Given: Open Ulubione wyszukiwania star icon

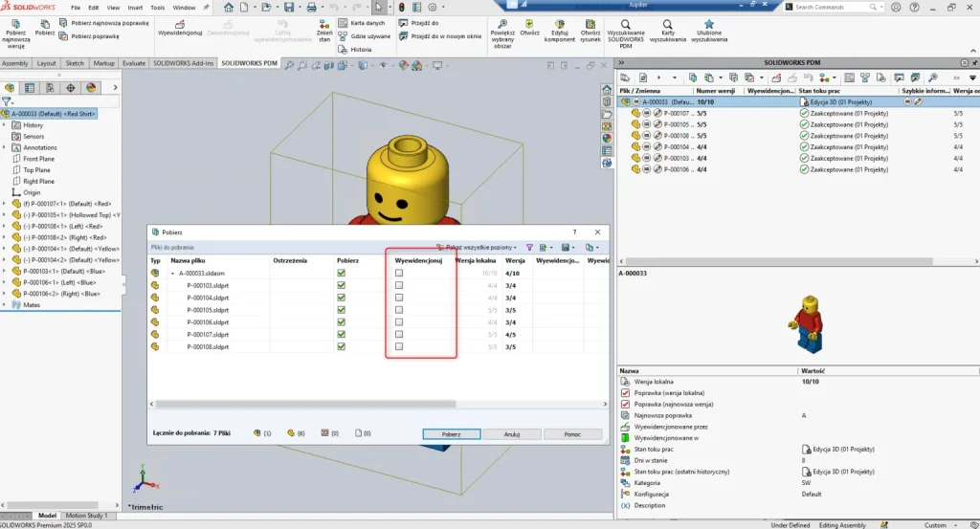Looking at the screenshot, I should [709, 24].
